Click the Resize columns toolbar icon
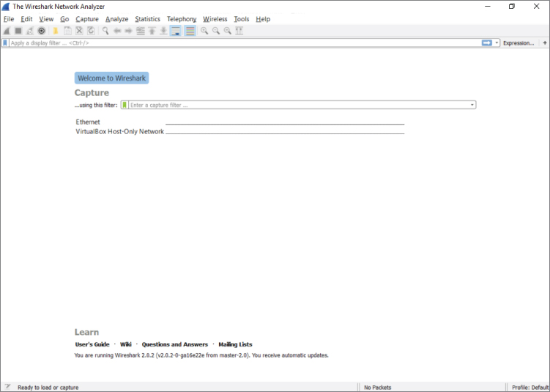Image resolution: width=550 pixels, height=392 pixels. tap(239, 31)
